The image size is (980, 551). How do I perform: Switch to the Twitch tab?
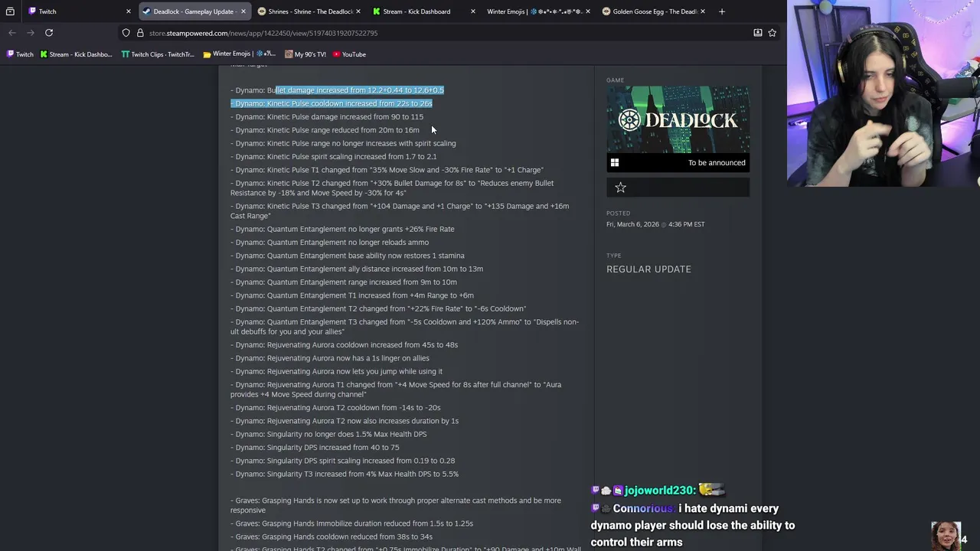pyautogui.click(x=77, y=11)
